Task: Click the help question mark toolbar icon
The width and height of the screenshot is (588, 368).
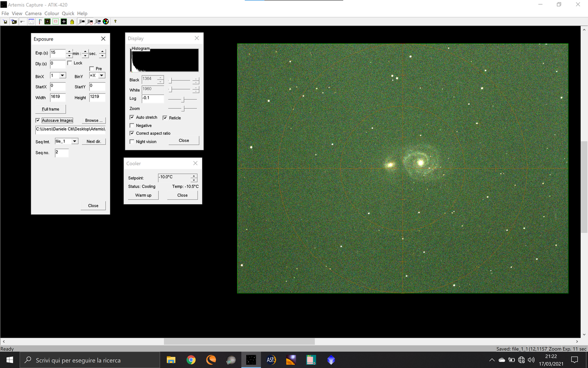Action: click(x=115, y=21)
